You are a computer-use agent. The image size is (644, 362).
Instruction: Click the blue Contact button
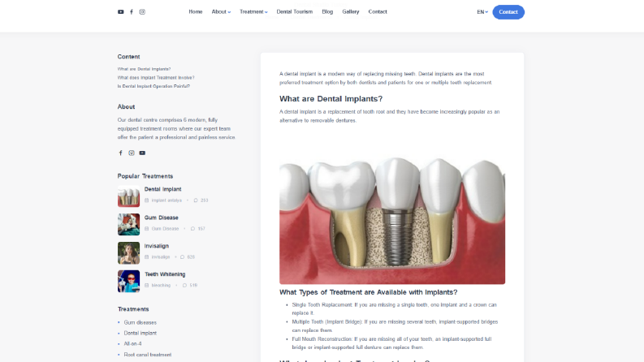508,12
